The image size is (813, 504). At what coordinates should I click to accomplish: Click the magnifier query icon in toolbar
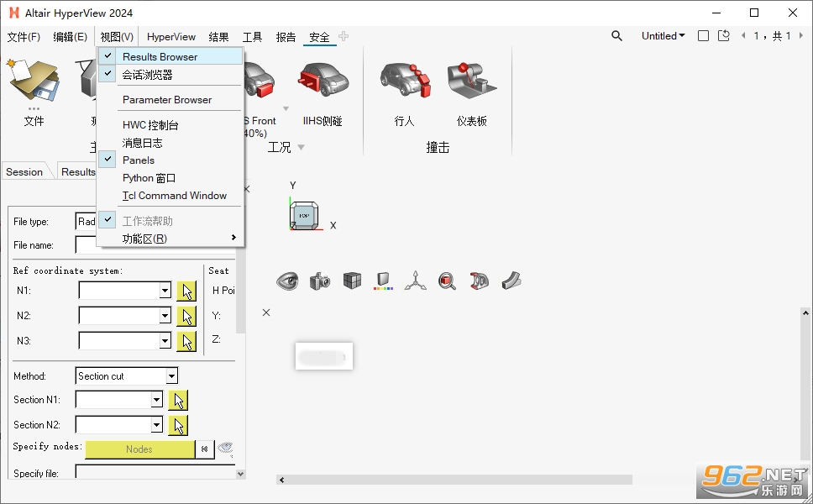(447, 281)
